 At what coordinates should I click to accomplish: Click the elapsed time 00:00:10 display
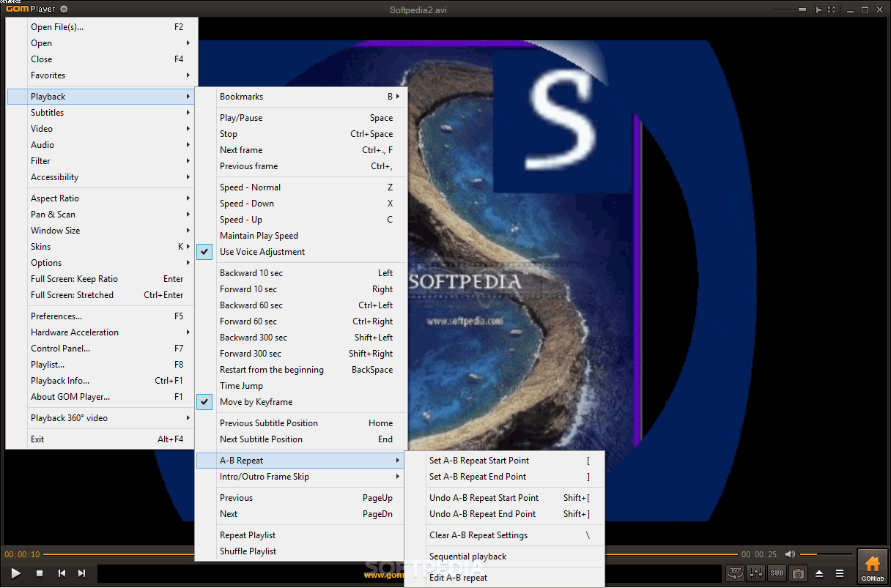22,554
